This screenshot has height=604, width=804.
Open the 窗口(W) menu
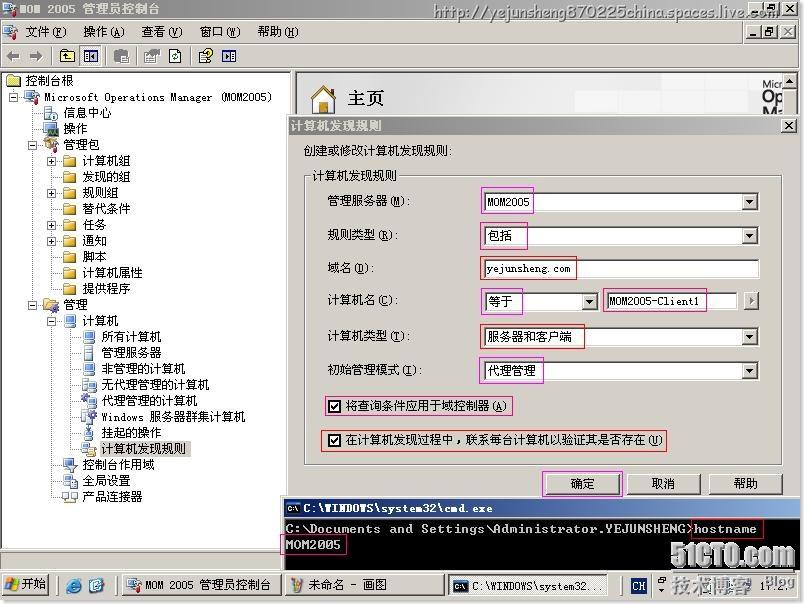[x=220, y=32]
